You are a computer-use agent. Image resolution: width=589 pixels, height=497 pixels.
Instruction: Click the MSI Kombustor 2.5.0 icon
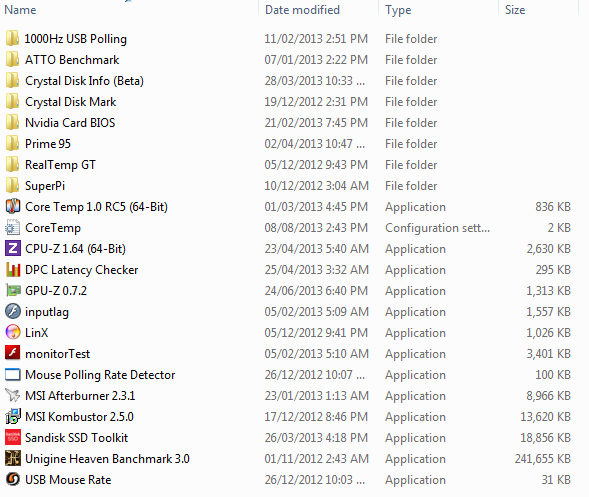(13, 416)
